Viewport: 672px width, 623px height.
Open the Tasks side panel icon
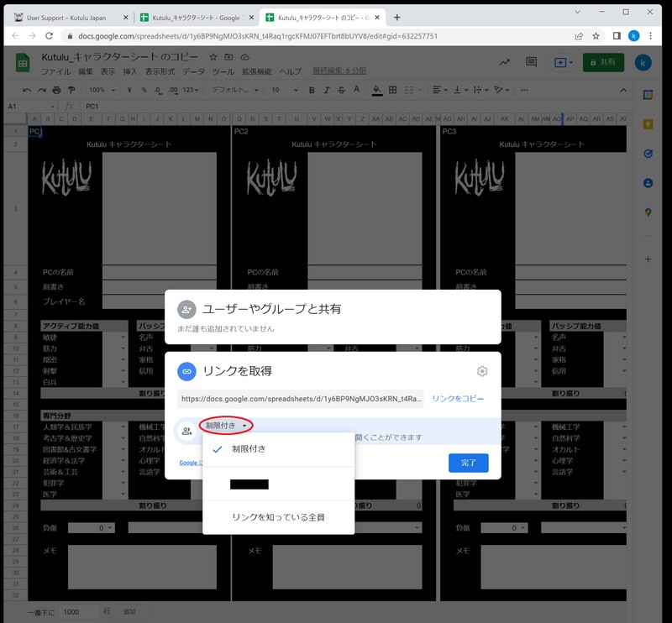(x=648, y=154)
